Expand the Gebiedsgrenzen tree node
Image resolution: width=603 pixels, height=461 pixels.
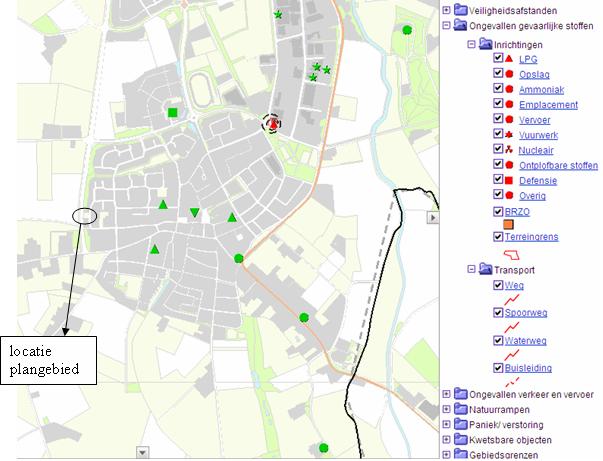click(446, 454)
